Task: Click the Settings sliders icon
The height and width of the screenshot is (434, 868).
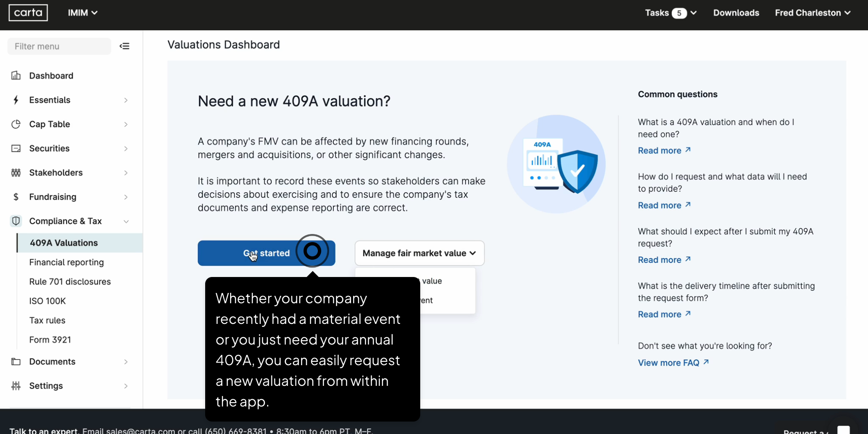Action: click(16, 386)
